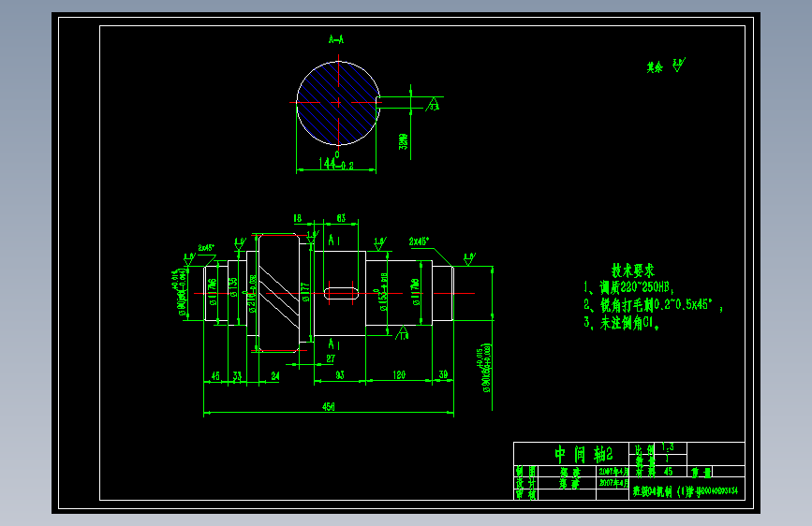
Task: Click the 技术要求 heading
Action: pos(633,270)
